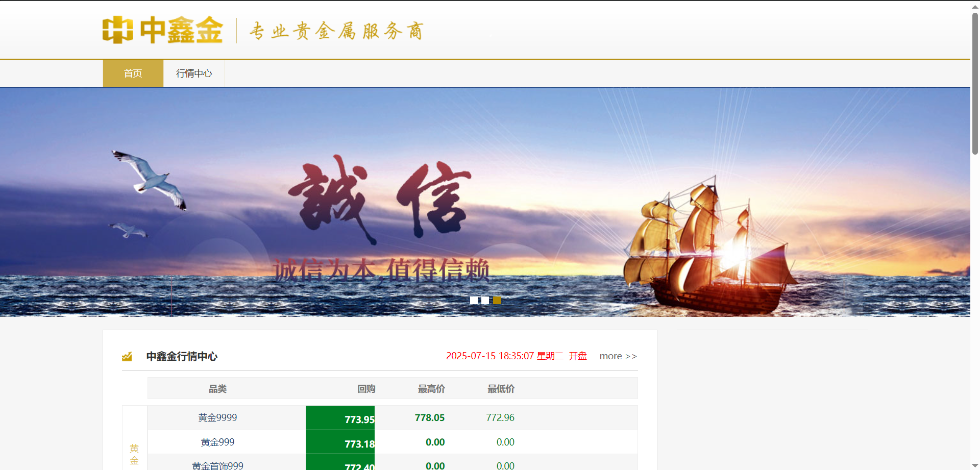Click the scrollbar down arrow
This screenshot has width=980, height=470.
pos(975,465)
